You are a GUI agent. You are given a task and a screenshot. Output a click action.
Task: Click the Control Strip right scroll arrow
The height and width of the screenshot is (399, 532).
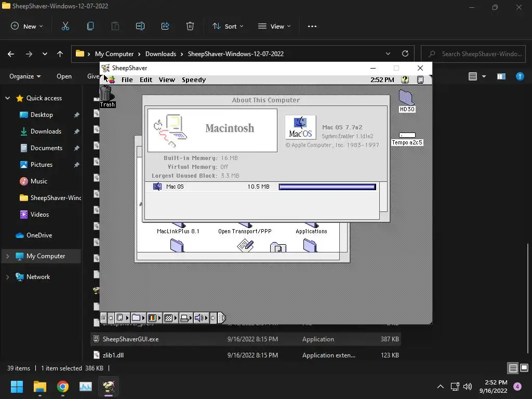click(x=213, y=318)
